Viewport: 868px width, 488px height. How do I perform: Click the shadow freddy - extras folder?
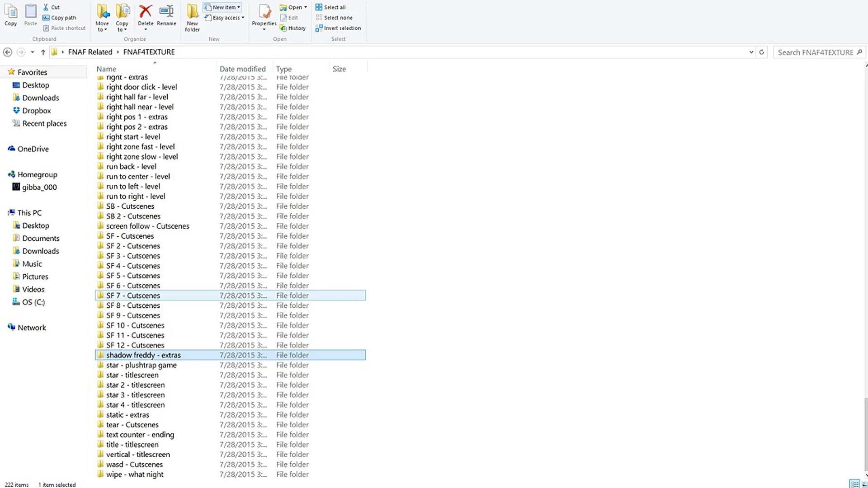[143, 355]
